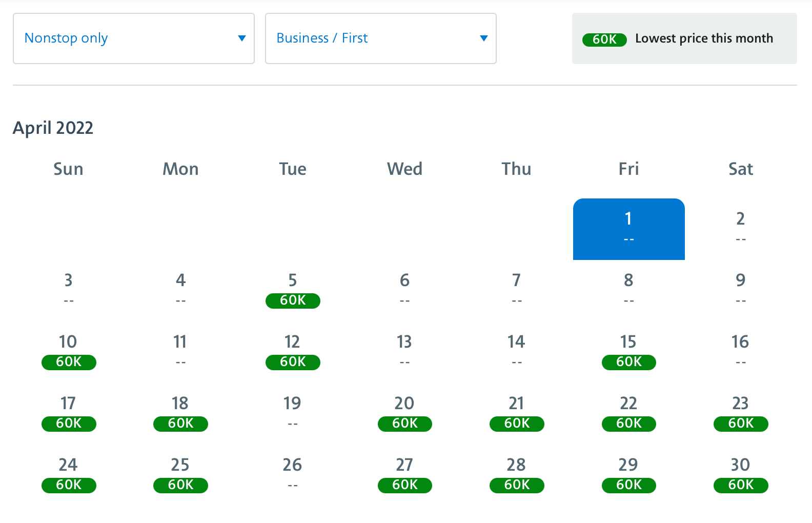The width and height of the screenshot is (812, 523).
Task: Click the Thu column header
Action: (517, 169)
